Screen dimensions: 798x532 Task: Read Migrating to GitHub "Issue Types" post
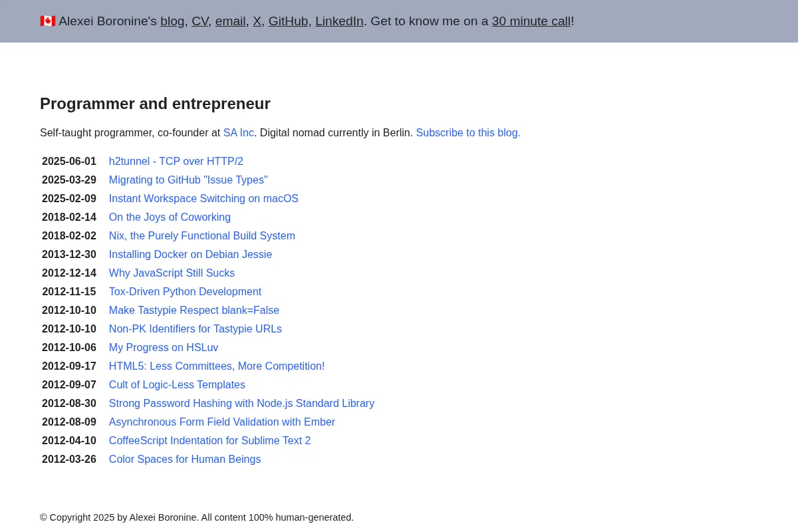[188, 180]
